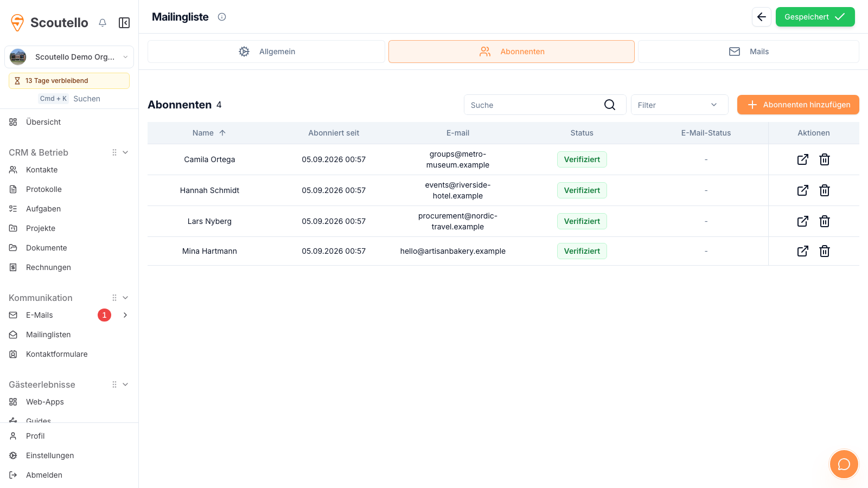Click the organization avatar image
868x488 pixels.
click(18, 57)
